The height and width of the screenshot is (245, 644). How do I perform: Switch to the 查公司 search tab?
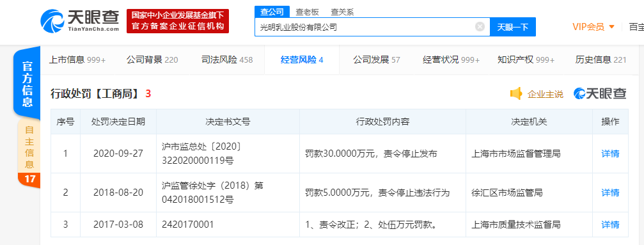[272, 12]
